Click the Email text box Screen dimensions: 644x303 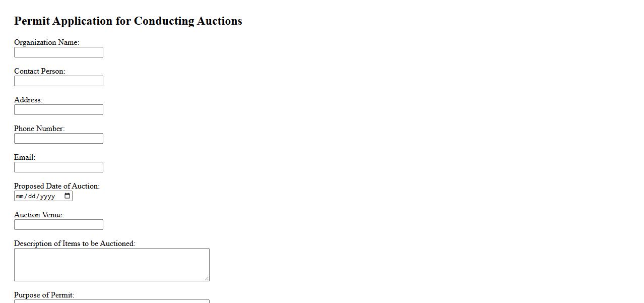pos(58,167)
